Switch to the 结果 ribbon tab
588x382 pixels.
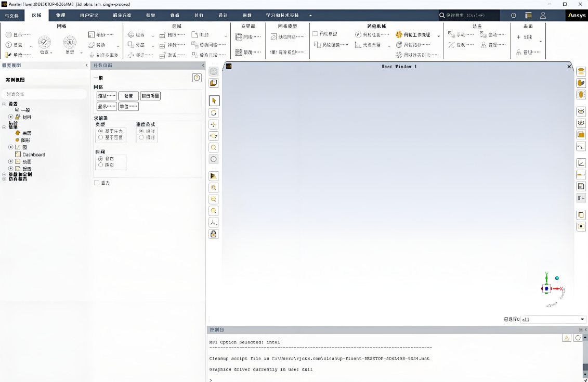(x=151, y=15)
